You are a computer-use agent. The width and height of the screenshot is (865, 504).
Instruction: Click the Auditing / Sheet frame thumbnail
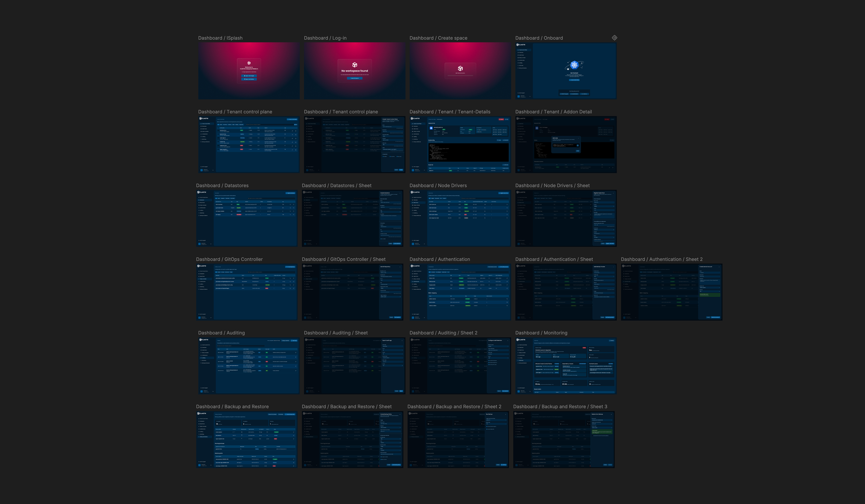pyautogui.click(x=354, y=366)
